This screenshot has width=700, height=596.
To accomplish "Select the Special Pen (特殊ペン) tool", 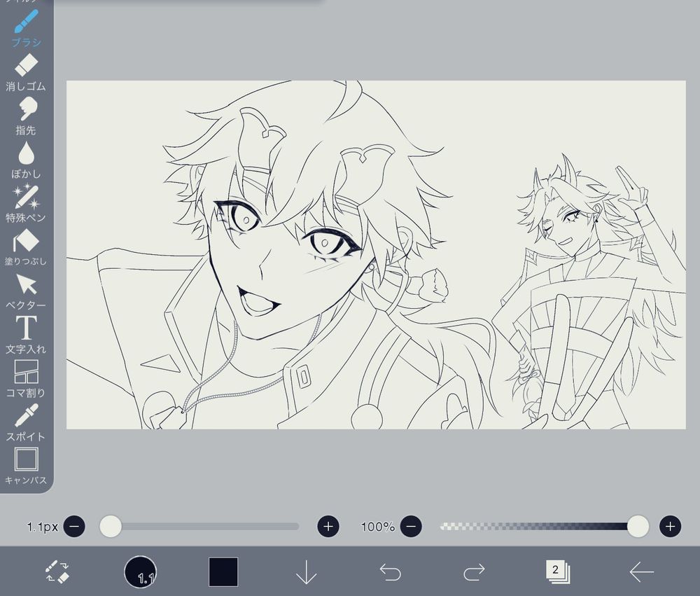I will pos(26,205).
